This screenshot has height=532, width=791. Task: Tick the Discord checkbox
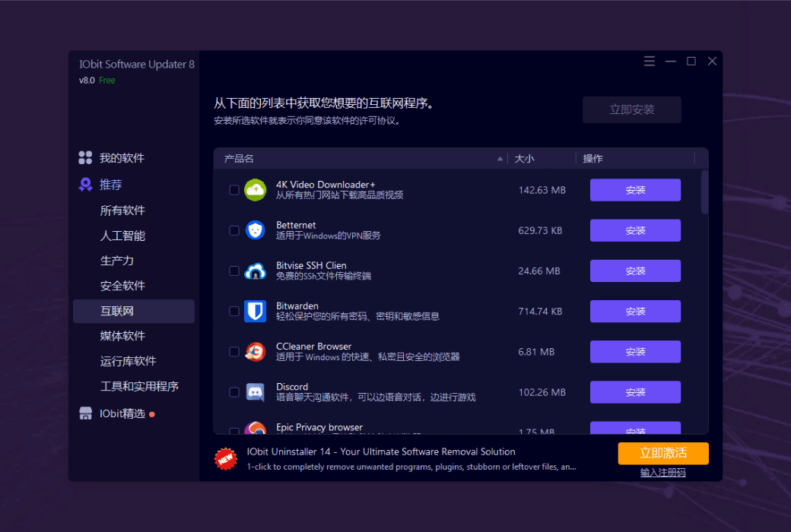(234, 392)
